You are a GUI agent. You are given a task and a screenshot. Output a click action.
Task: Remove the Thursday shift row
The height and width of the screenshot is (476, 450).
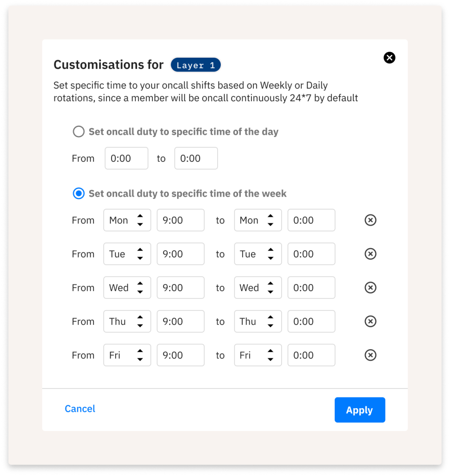(370, 321)
